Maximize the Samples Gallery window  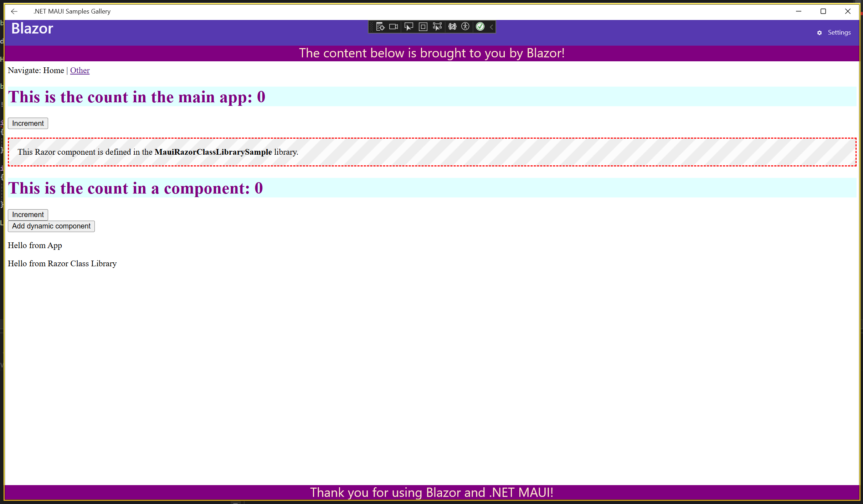click(x=823, y=11)
